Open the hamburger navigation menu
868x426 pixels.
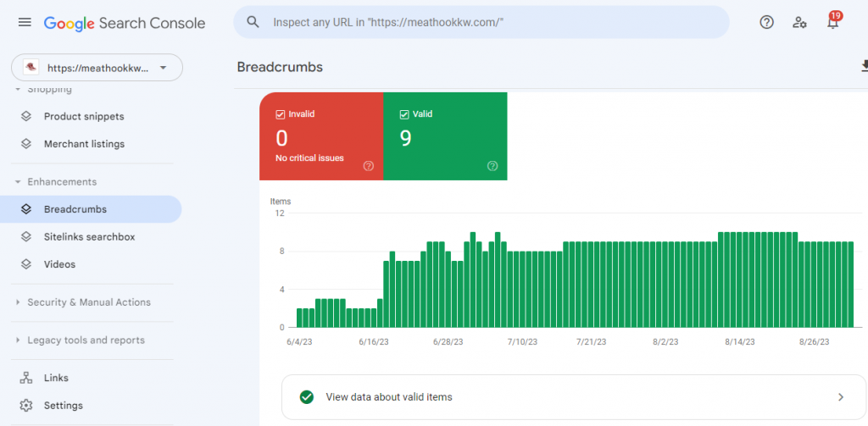[25, 22]
